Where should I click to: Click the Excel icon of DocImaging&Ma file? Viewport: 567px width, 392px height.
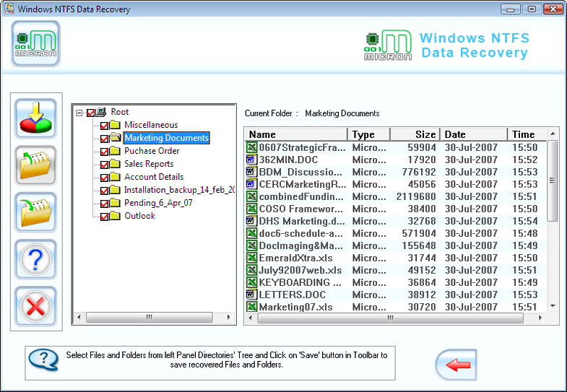[251, 245]
